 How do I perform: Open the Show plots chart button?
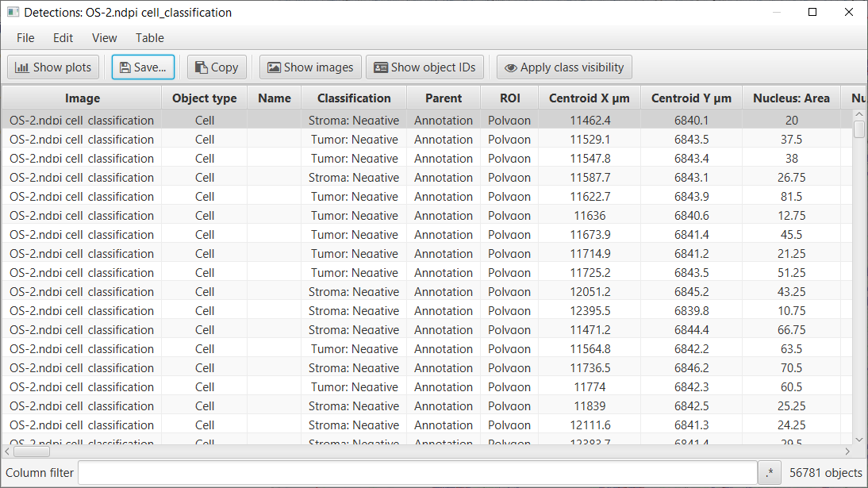tap(53, 67)
